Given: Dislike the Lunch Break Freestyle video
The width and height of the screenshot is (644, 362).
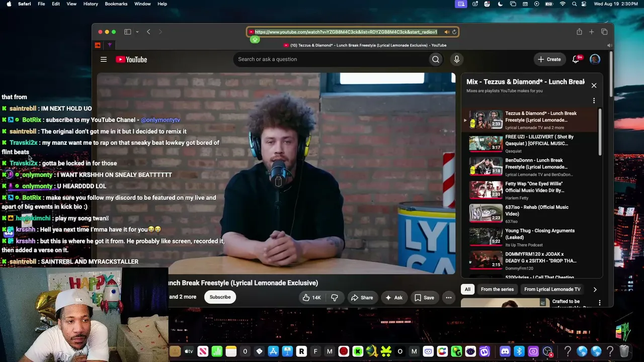Looking at the screenshot, I should click(335, 298).
